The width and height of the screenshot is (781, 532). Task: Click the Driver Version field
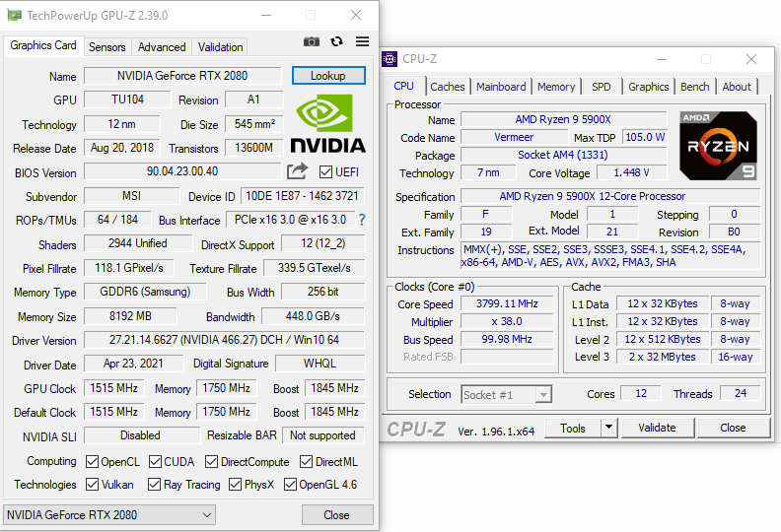tap(224, 340)
